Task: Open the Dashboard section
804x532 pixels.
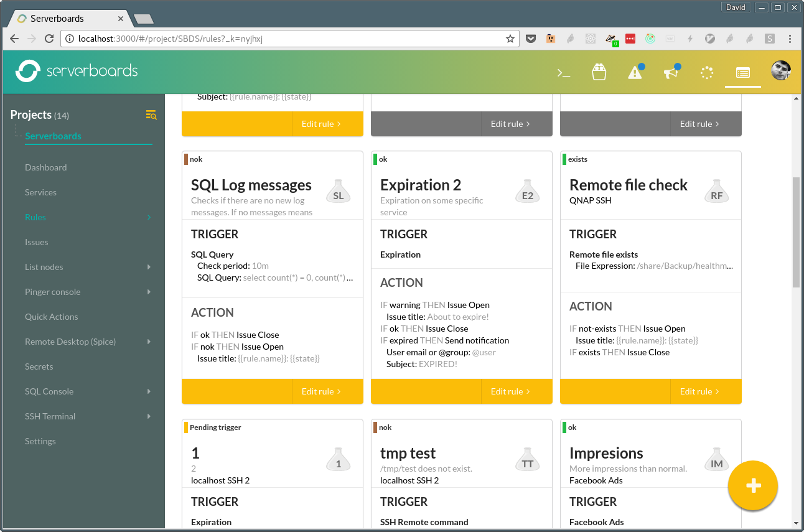Action: click(45, 167)
